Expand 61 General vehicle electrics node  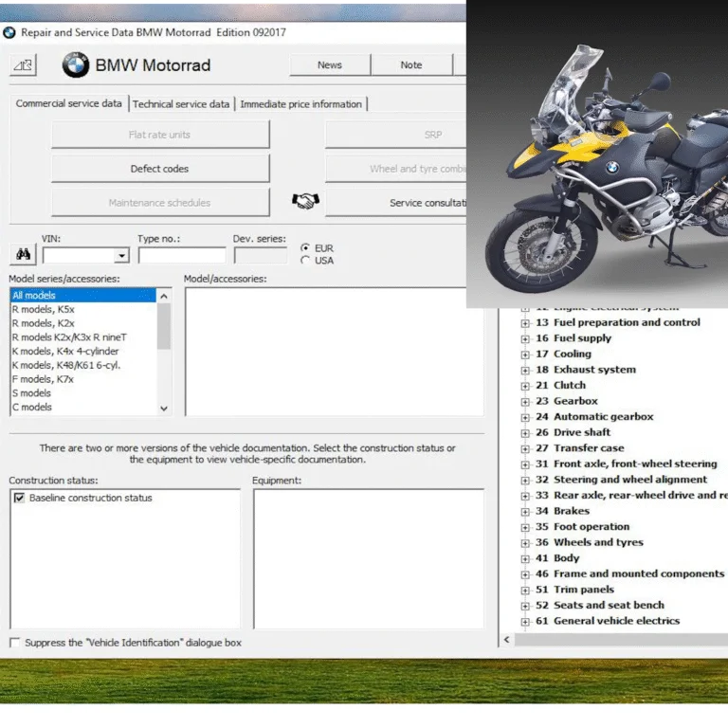pos(525,622)
